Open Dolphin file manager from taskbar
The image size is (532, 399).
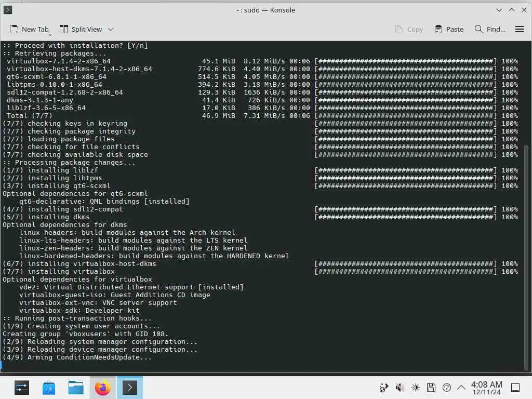(76, 388)
